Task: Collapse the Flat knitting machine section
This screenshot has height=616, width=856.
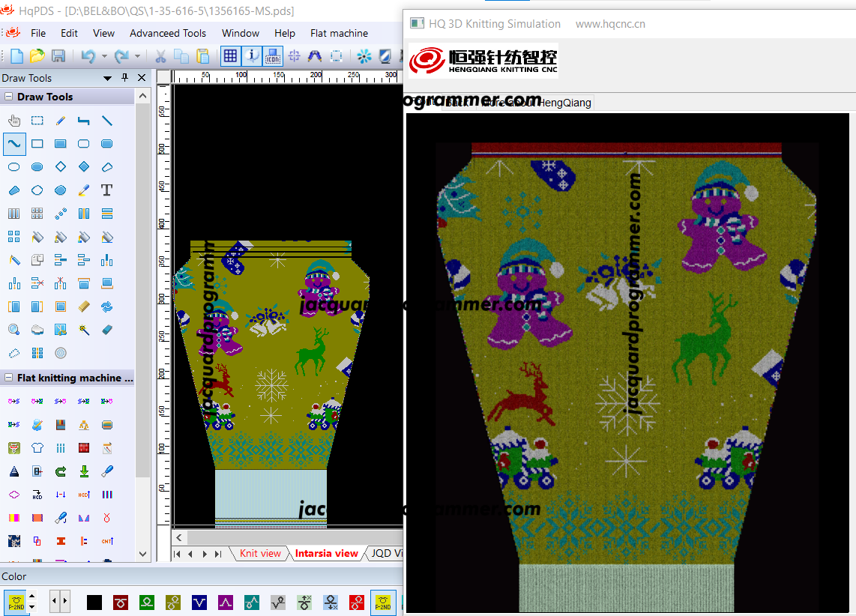Action: pos(8,378)
